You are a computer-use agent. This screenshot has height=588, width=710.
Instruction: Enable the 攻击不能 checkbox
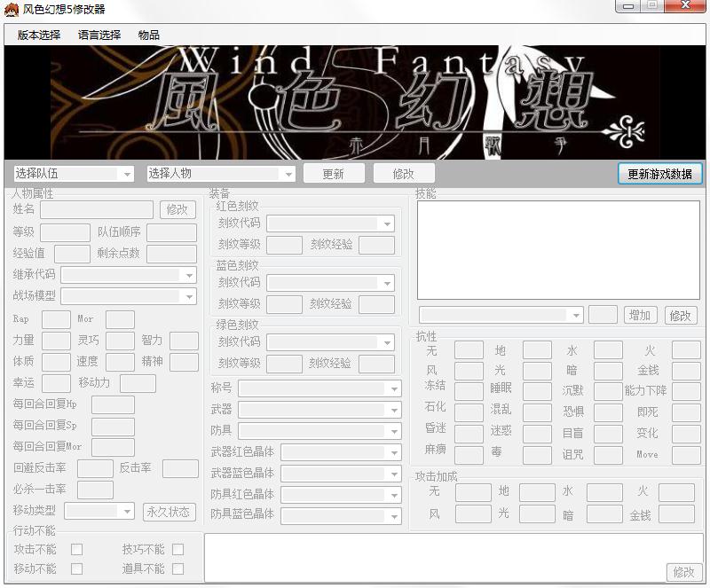coord(76,550)
